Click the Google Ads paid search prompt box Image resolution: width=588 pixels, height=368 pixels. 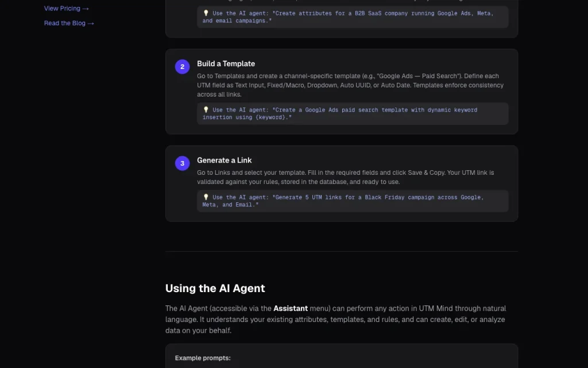[x=353, y=113]
